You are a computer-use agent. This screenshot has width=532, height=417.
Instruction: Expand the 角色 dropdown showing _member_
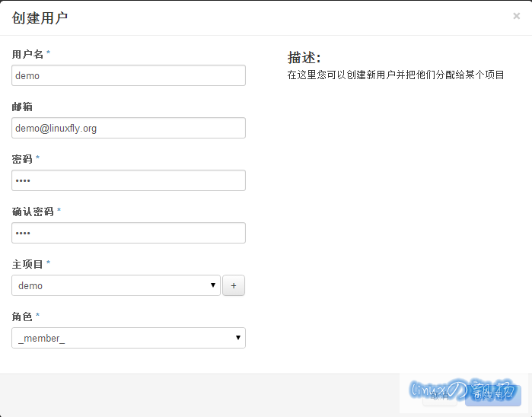(128, 339)
